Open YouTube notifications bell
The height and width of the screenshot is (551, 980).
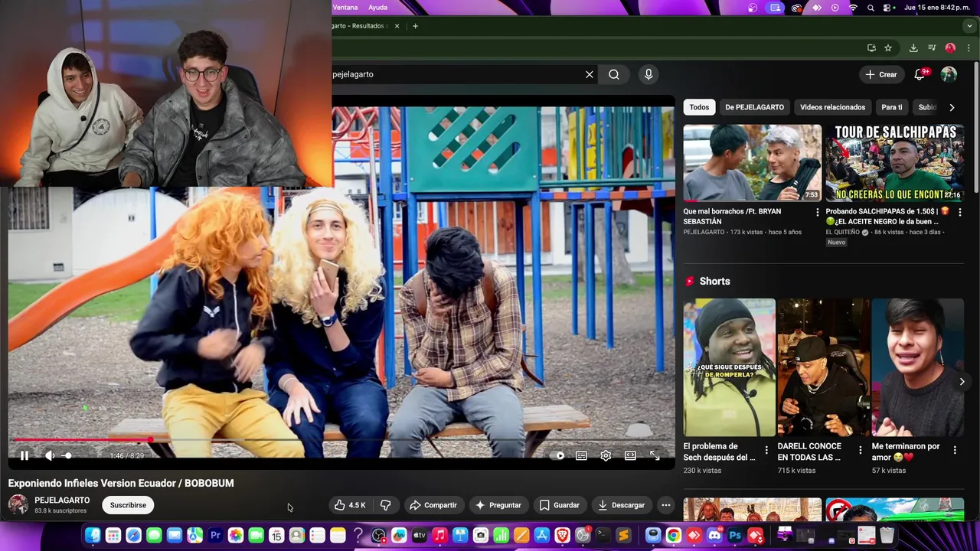920,74
